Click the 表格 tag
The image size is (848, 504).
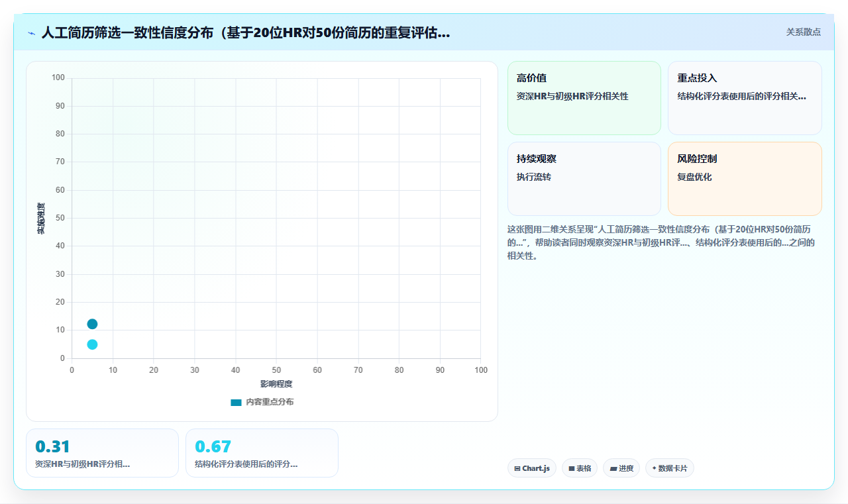(580, 468)
